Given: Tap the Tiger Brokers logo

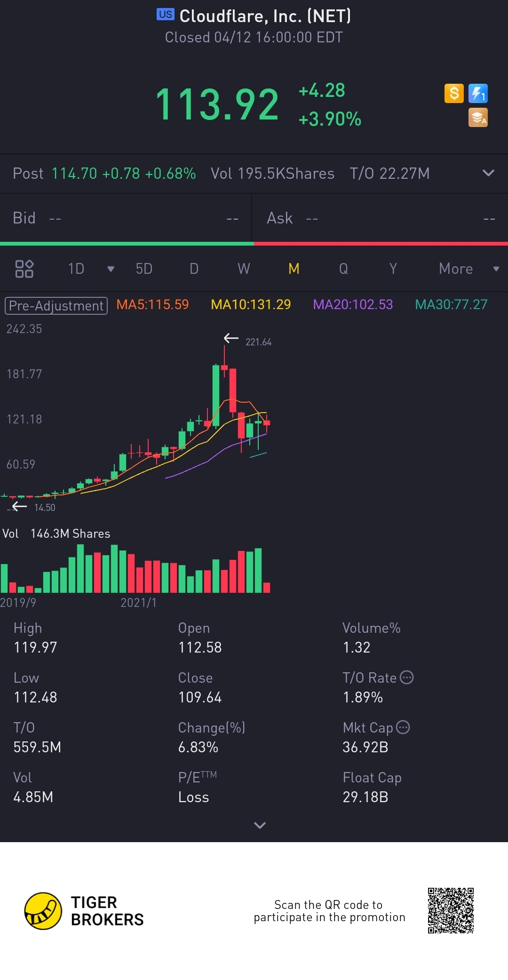Looking at the screenshot, I should click(x=43, y=911).
